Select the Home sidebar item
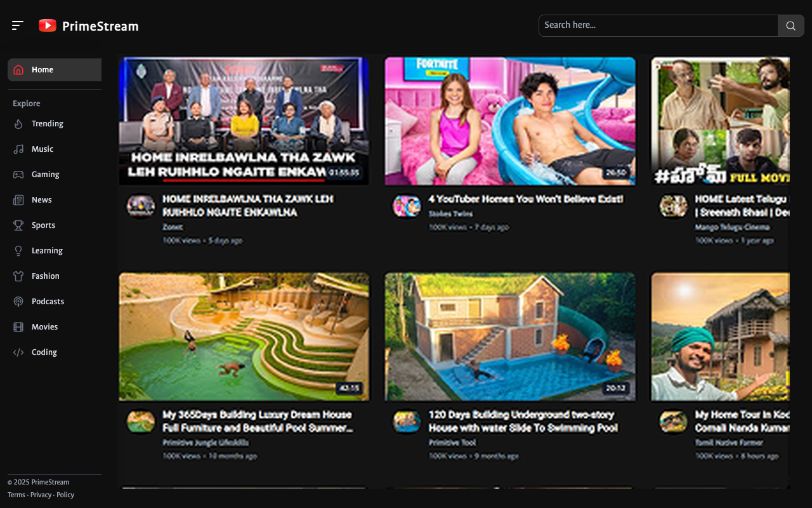The image size is (812, 508). pos(55,70)
